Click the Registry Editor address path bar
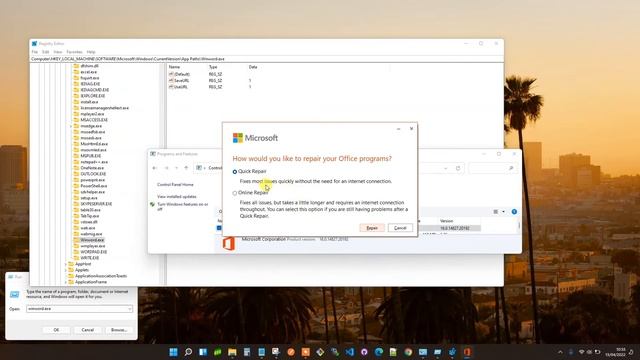The height and width of the screenshot is (360, 640). click(x=267, y=59)
